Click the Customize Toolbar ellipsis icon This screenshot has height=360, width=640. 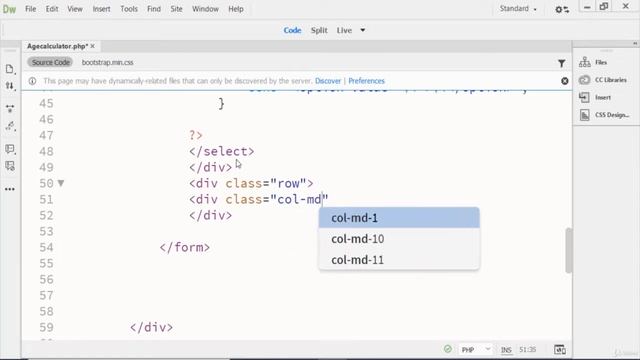(10, 189)
